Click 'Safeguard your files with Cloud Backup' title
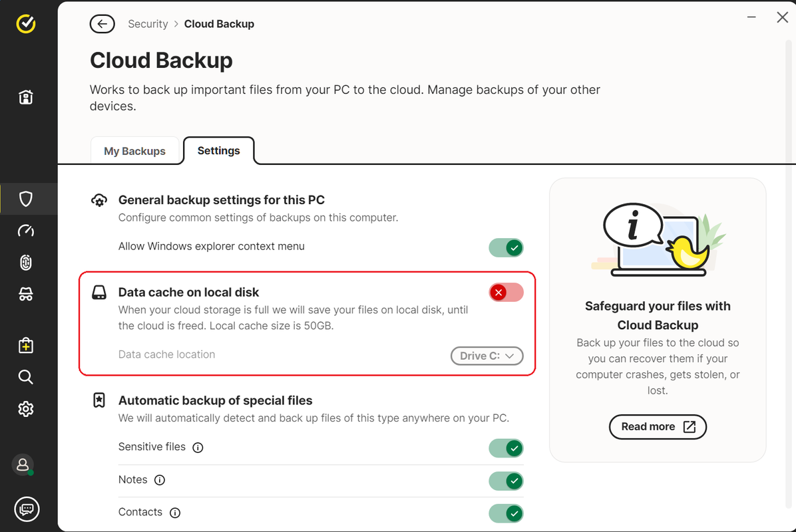Image resolution: width=796 pixels, height=532 pixels. (658, 315)
